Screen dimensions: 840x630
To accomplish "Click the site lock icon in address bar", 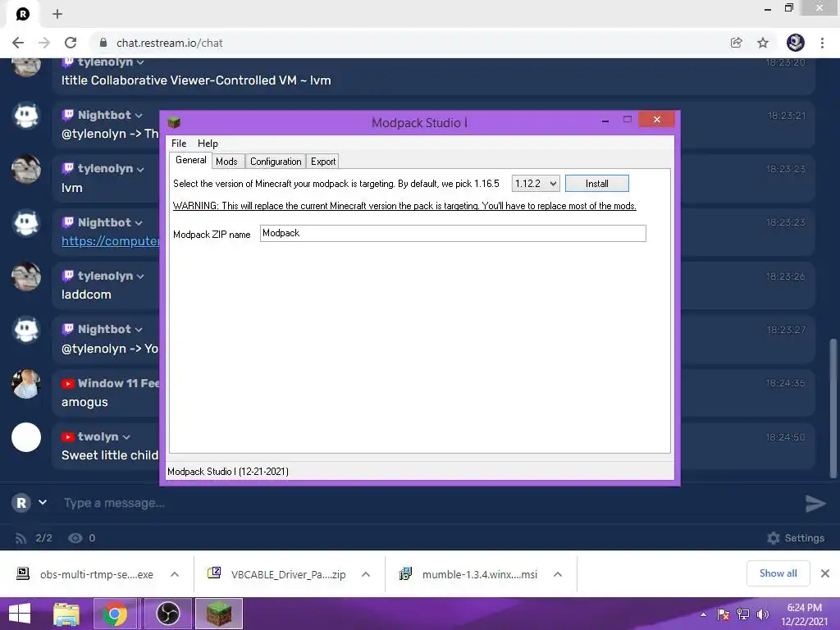I will coord(103,43).
